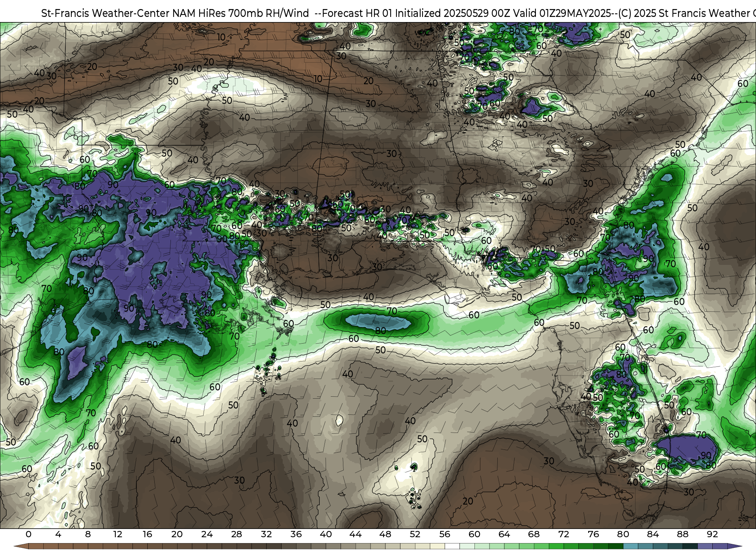The image size is (756, 551).
Task: Click the 80 label inside the Gulf teal oval
Action: click(380, 331)
